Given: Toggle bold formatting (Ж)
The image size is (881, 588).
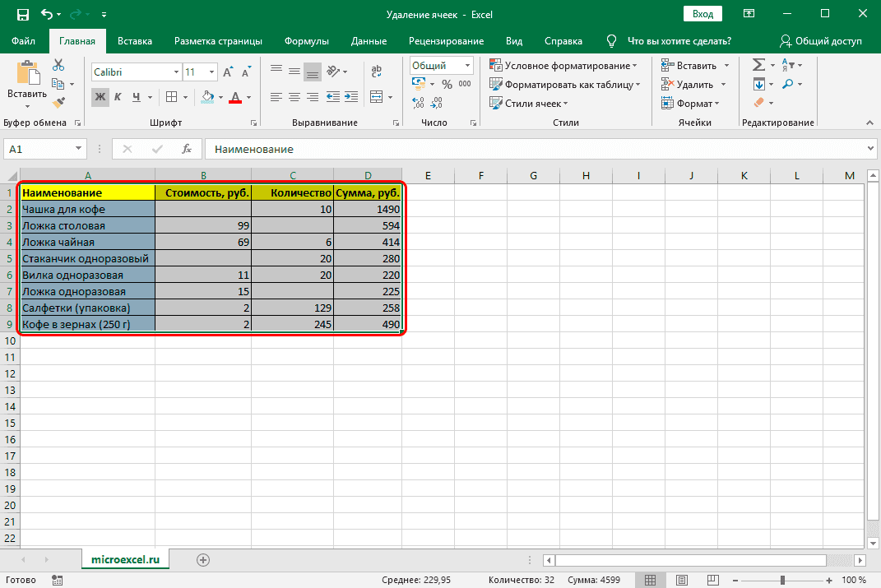Looking at the screenshot, I should pos(100,97).
